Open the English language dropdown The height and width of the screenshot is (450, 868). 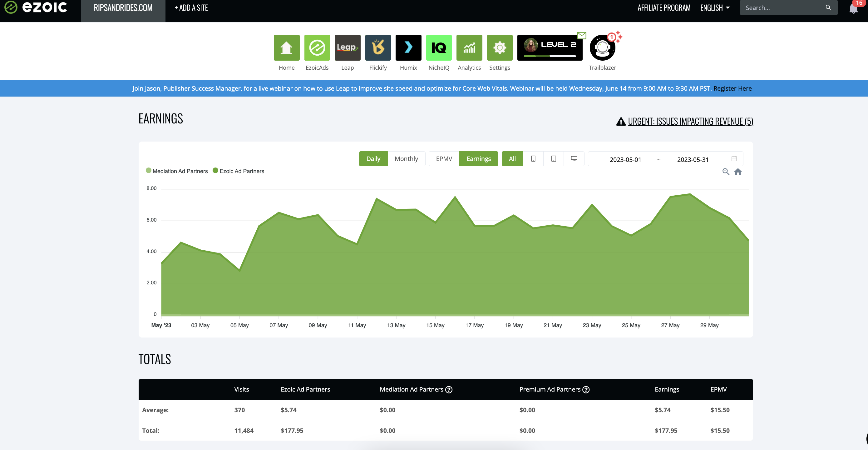point(715,8)
